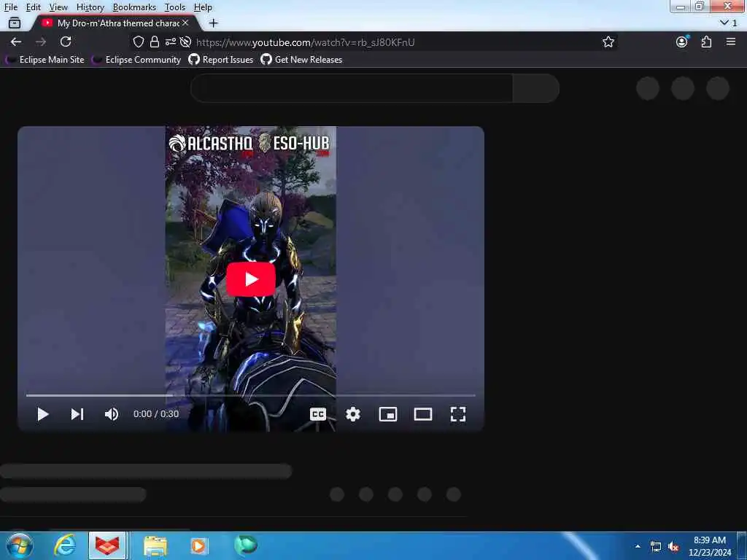Open the Bookmarks menu

(134, 7)
